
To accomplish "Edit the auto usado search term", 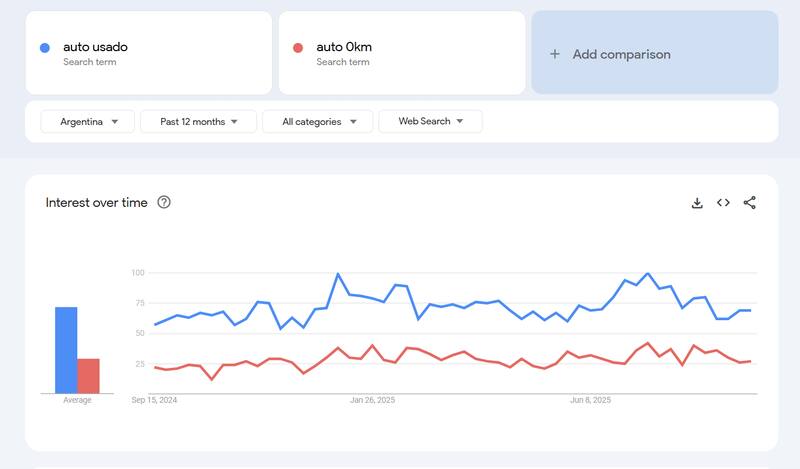I will click(95, 47).
